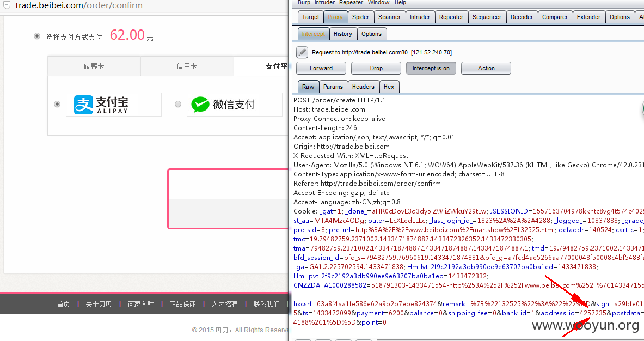Click the Forward button

coord(321,68)
